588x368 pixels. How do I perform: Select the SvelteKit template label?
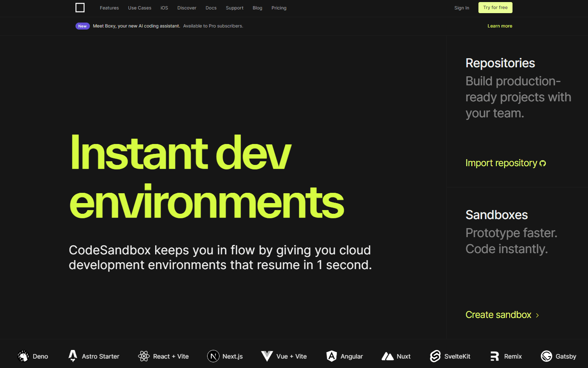point(457,357)
